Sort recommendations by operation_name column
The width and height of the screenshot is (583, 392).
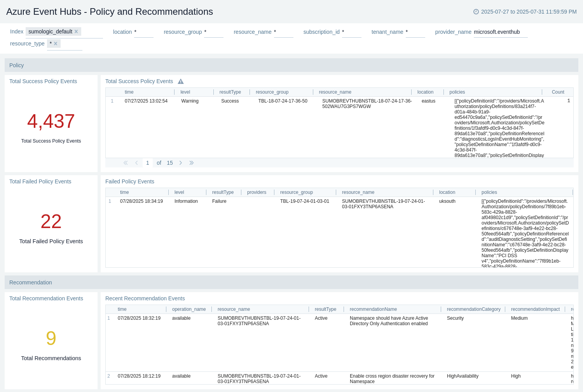pos(189,309)
